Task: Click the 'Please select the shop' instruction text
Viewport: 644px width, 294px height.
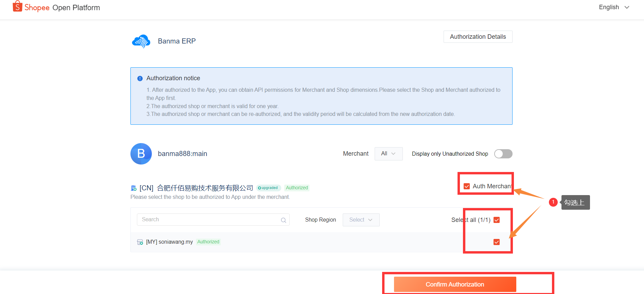Action: [x=210, y=197]
